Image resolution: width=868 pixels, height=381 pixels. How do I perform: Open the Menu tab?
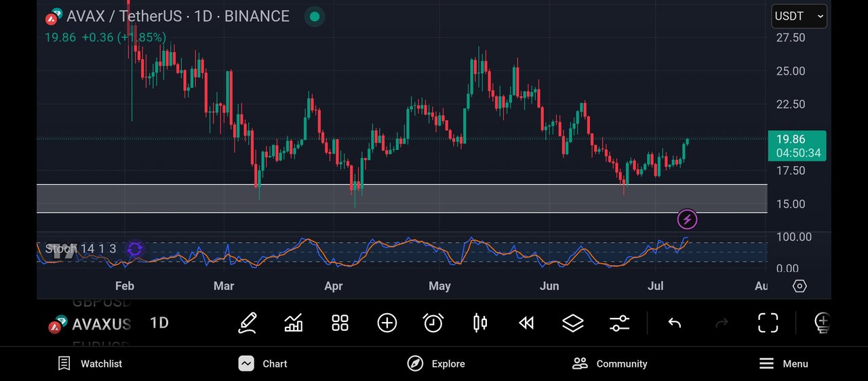click(x=783, y=364)
